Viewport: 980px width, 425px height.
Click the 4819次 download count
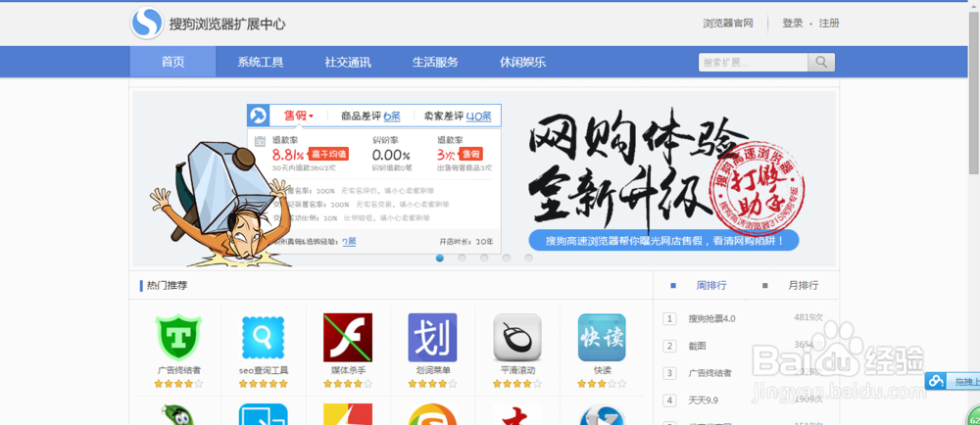coord(808,317)
